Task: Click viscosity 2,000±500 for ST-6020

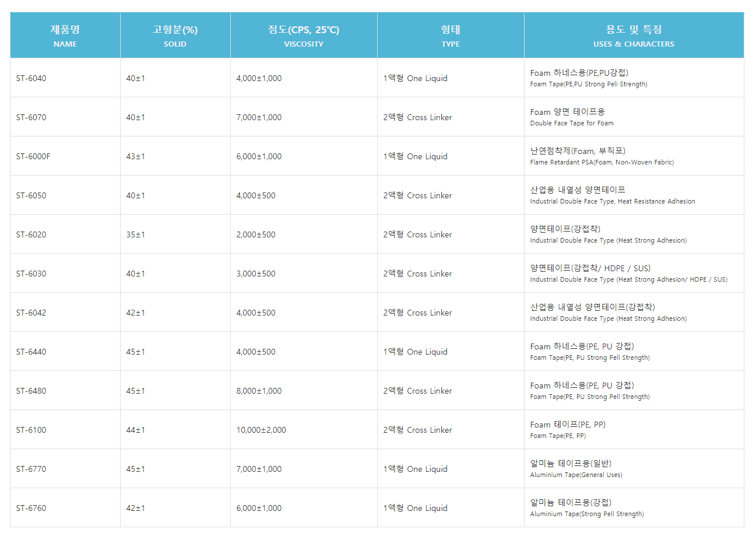Action: tap(256, 234)
